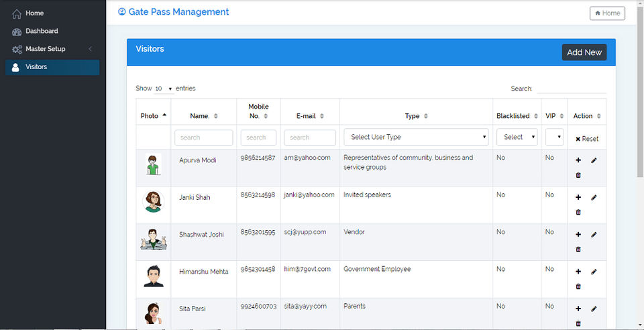Click the pencil edit icon for Janki Shah
The image size is (644, 330).
click(594, 197)
